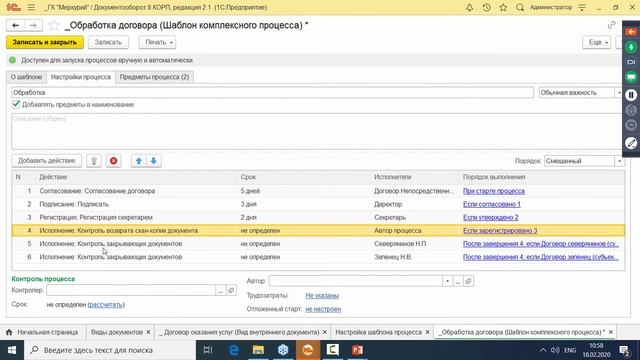Image resolution: width=640 pixels, height=360 pixels.
Task: Switch to Настройки процесса tab
Action: pos(81,77)
